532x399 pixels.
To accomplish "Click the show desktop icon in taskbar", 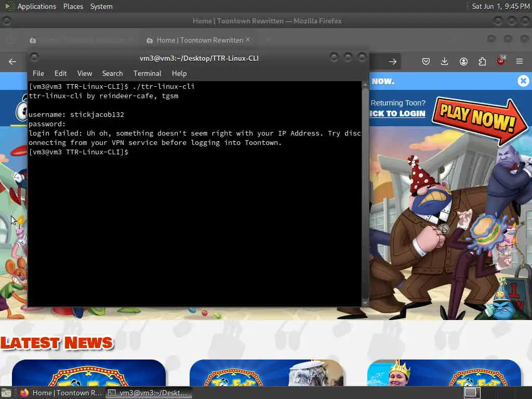I will [x=6, y=393].
